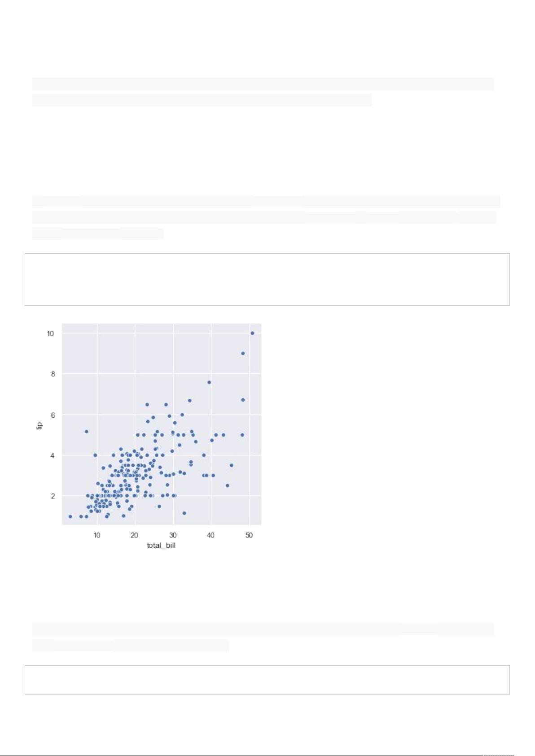Click the empty code cell above the scatter plot
The width and height of the screenshot is (535, 756).
click(x=267, y=279)
